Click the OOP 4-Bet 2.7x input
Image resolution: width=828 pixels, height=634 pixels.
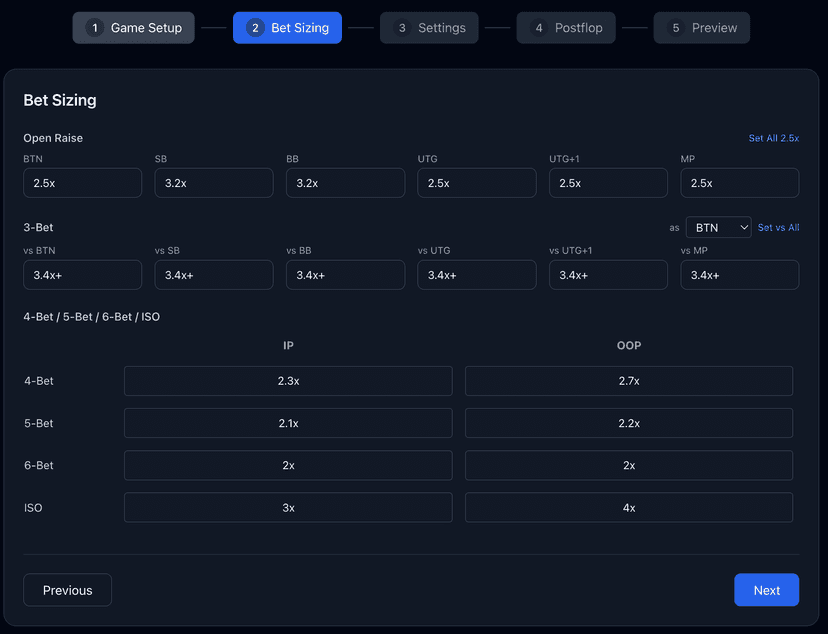pos(628,380)
